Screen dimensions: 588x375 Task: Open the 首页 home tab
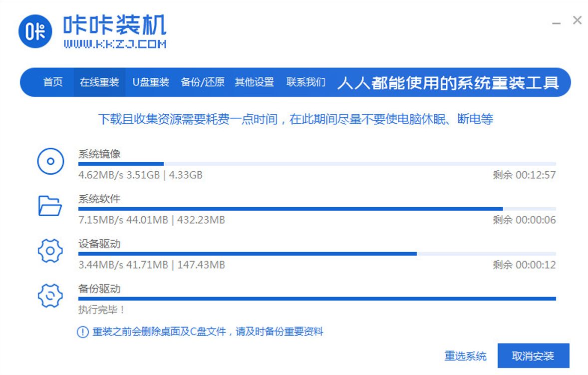[x=53, y=82]
